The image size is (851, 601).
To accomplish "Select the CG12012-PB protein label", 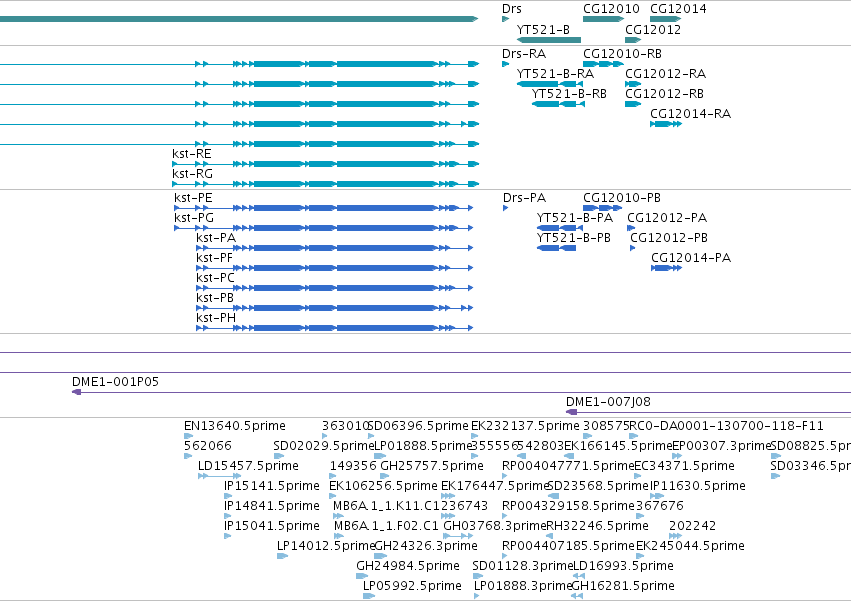I will point(669,238).
